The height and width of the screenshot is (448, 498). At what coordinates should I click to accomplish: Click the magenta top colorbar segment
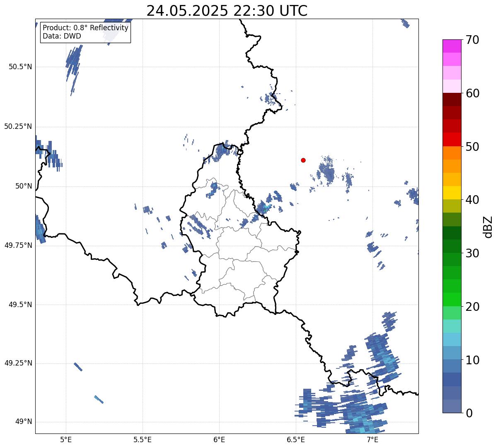coord(452,46)
